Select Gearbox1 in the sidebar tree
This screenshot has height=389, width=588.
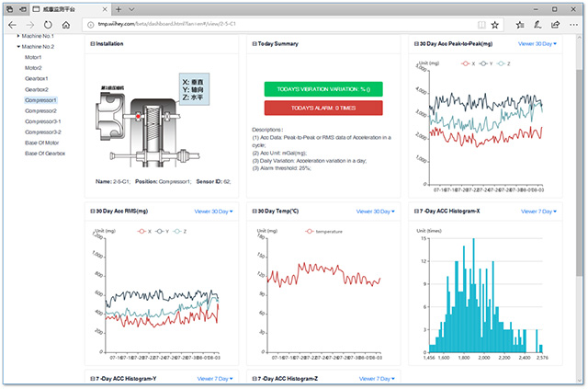[x=37, y=79]
